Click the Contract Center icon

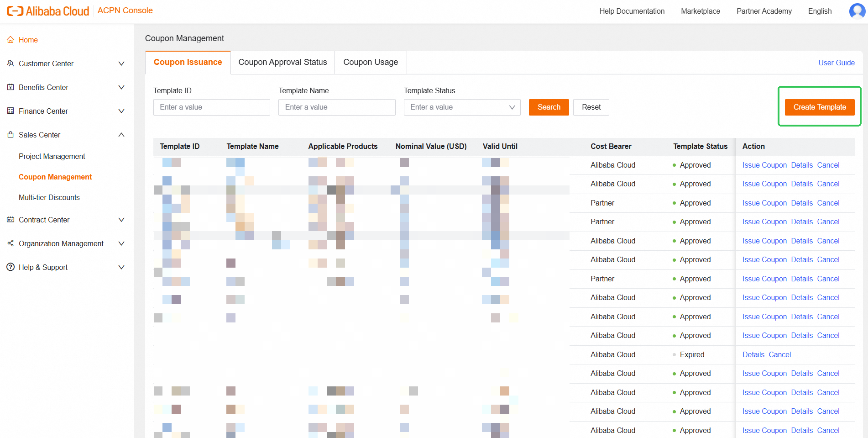coord(10,220)
